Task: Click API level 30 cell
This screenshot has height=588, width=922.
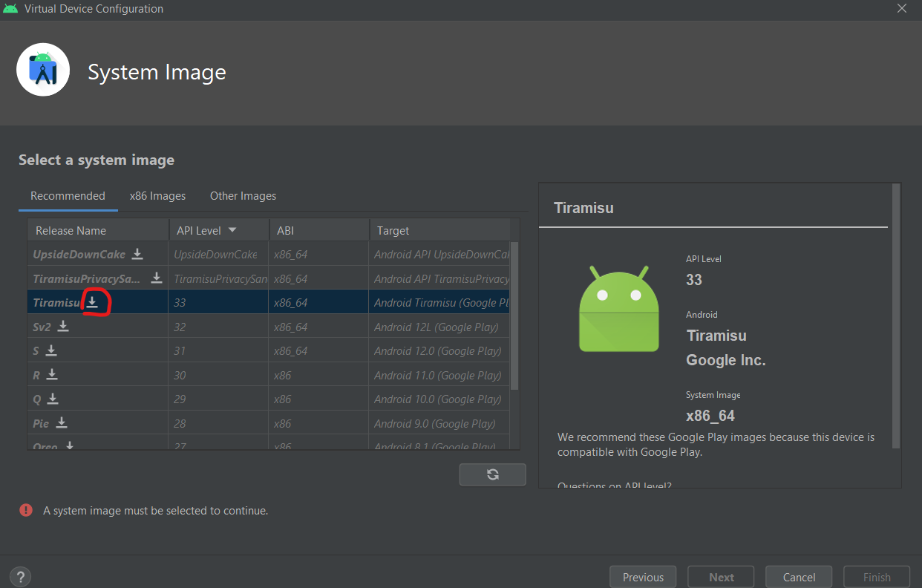Action: pyautogui.click(x=219, y=375)
